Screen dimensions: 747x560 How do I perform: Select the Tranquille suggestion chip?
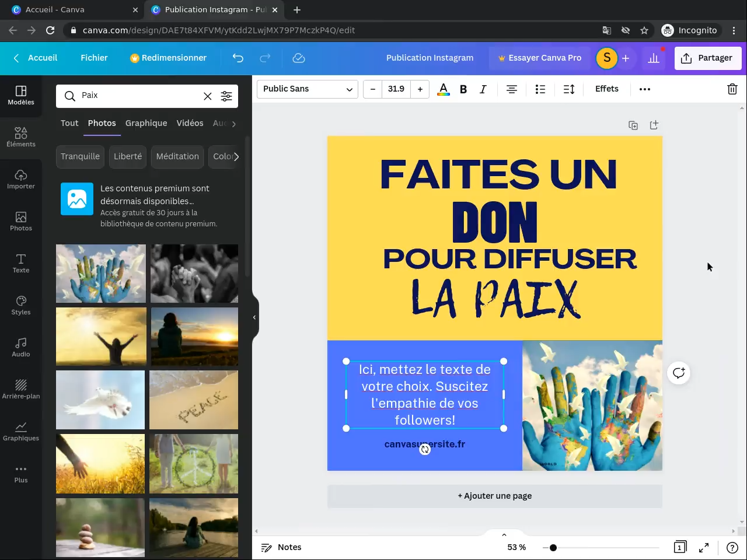point(80,156)
